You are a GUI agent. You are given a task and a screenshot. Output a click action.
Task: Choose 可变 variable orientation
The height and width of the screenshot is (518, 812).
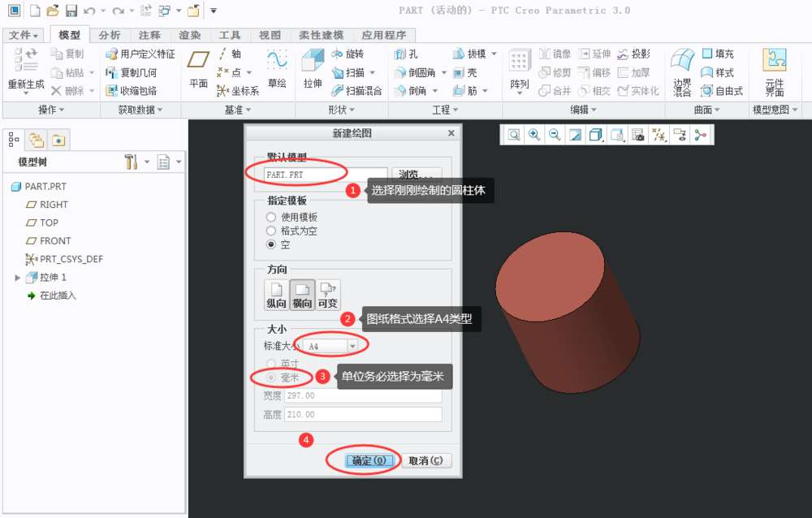327,295
